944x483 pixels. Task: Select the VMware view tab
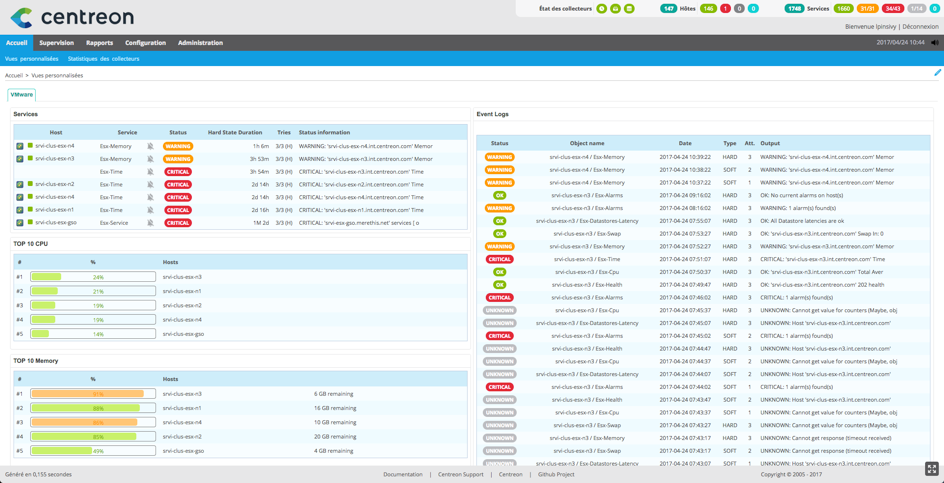(x=22, y=94)
